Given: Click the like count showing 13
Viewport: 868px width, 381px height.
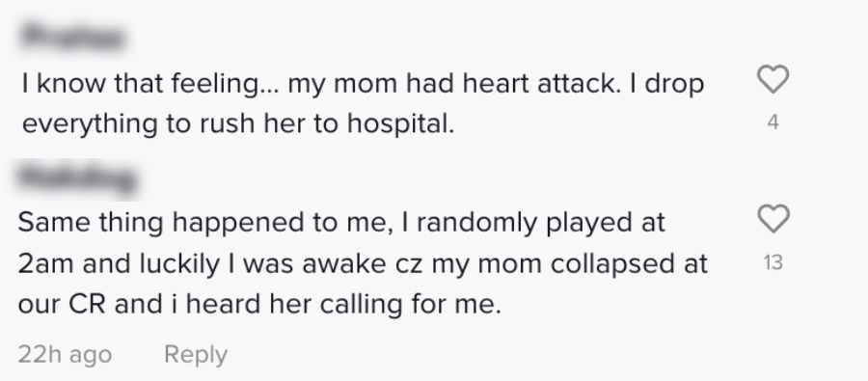Looking at the screenshot, I should (x=773, y=262).
